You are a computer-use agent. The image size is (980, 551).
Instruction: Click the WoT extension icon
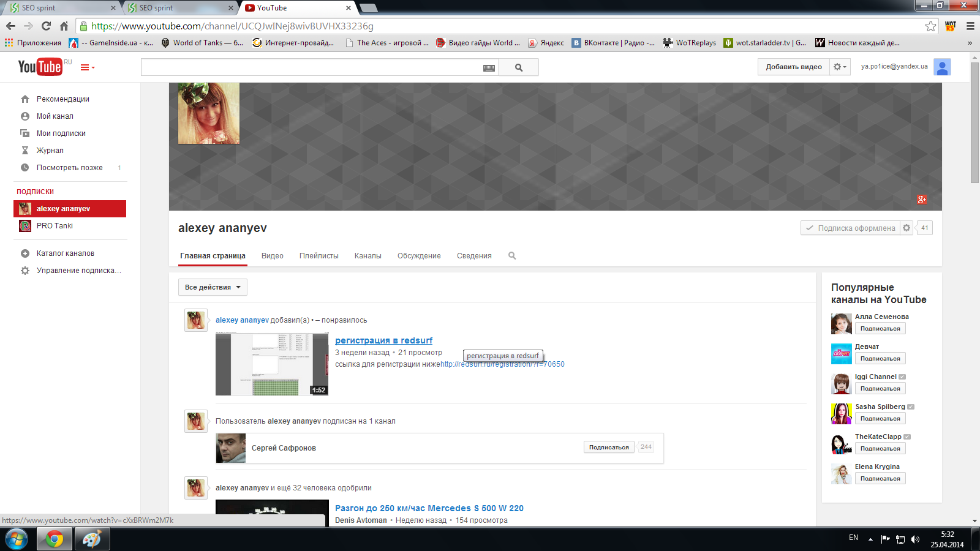click(x=951, y=26)
